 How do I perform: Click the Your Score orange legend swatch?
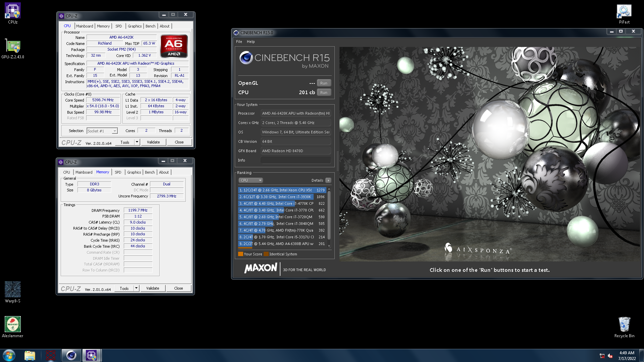pos(240,254)
